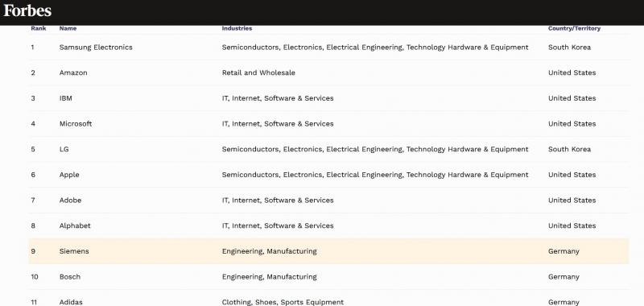Click Microsoft's IT, Internet, Software & Services
This screenshot has height=306, width=644.
point(278,124)
